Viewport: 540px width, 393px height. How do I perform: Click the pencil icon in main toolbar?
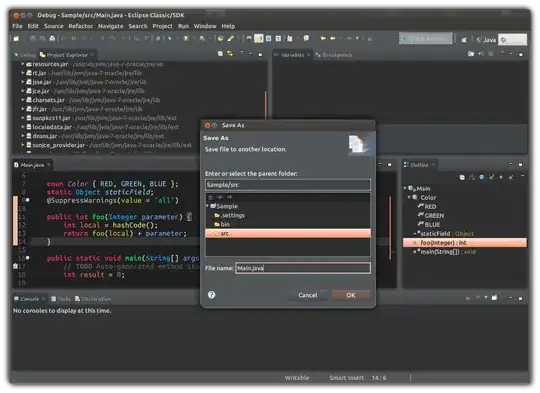(x=230, y=39)
